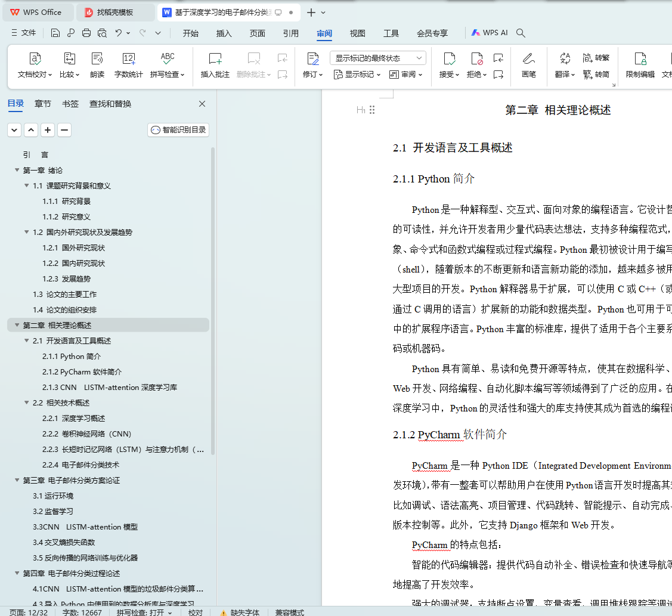Click 页面: 12/32 in status bar
Viewport: 672px width, 616px height.
point(29,612)
